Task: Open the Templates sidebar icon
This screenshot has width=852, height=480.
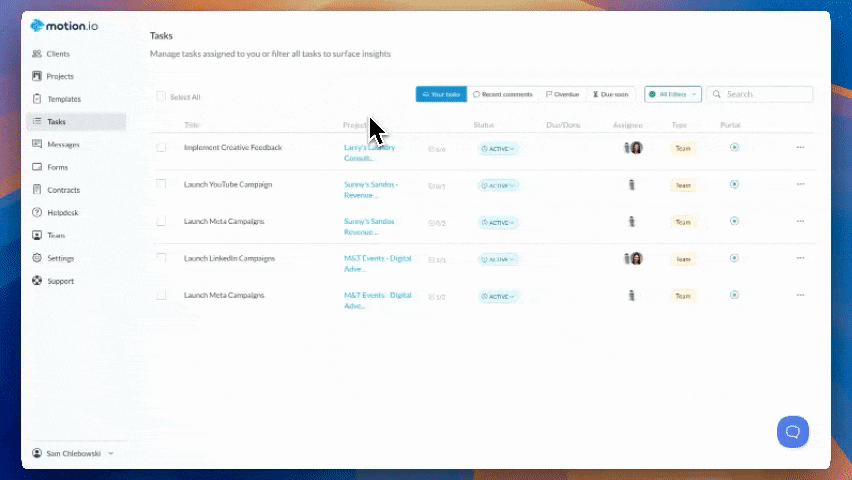Action: pos(37,99)
